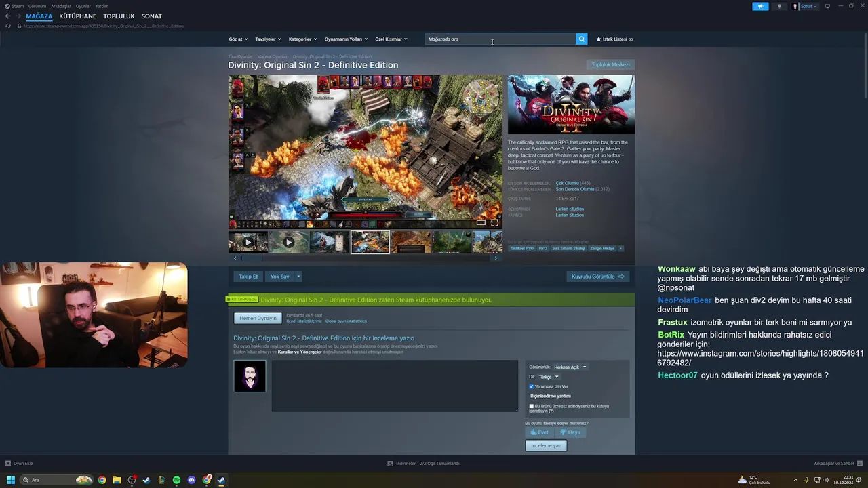
Task: Open the Windows Start menu
Action: click(x=10, y=480)
